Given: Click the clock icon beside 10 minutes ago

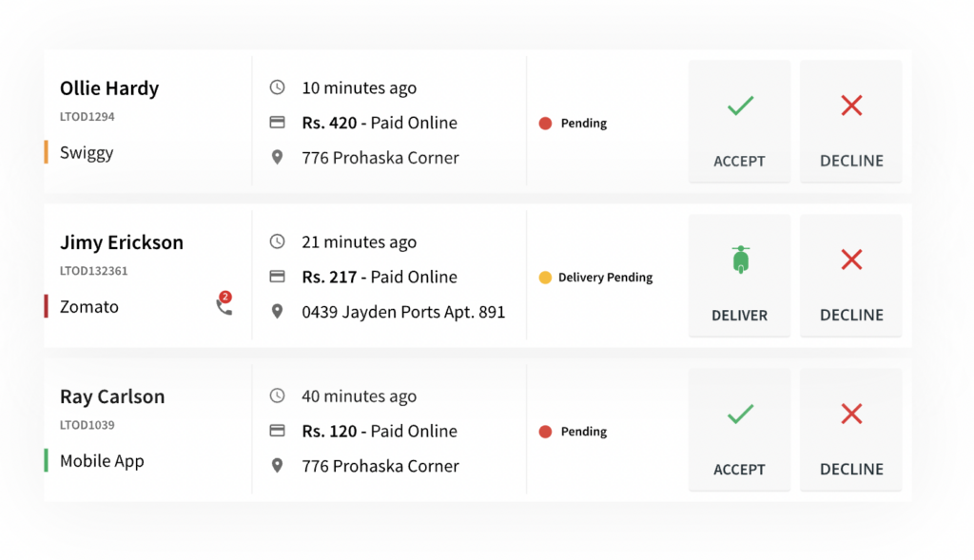Looking at the screenshot, I should [277, 87].
